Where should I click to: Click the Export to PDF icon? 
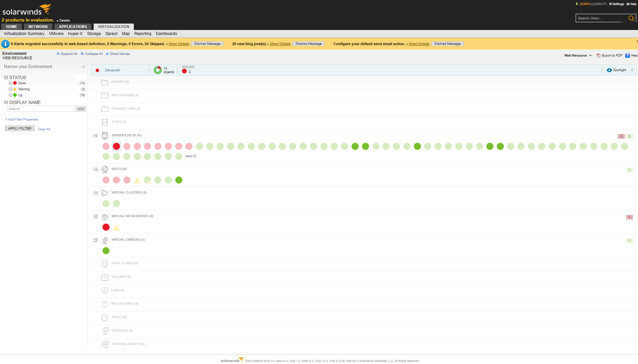[599, 56]
